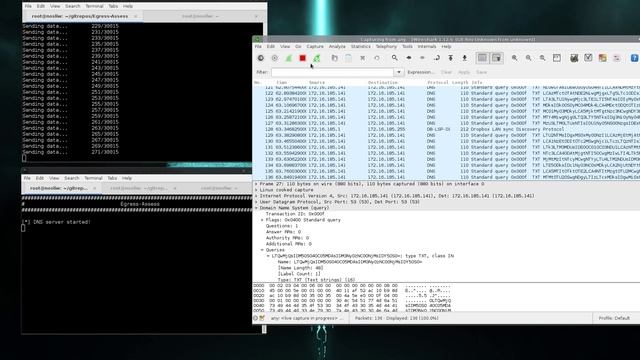This screenshot has width=640, height=360.
Task: Open the Wireshark Internals menu
Action: [x=427, y=47]
